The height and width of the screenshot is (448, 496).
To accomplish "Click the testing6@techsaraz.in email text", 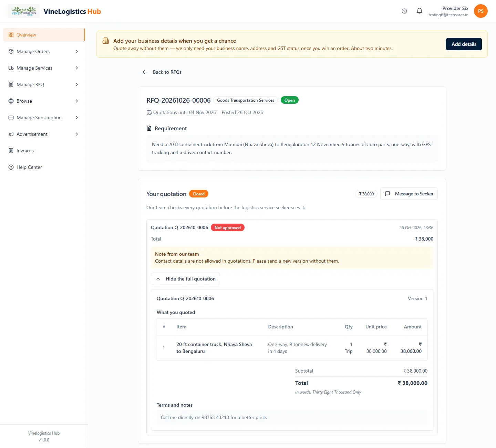I will (448, 15).
